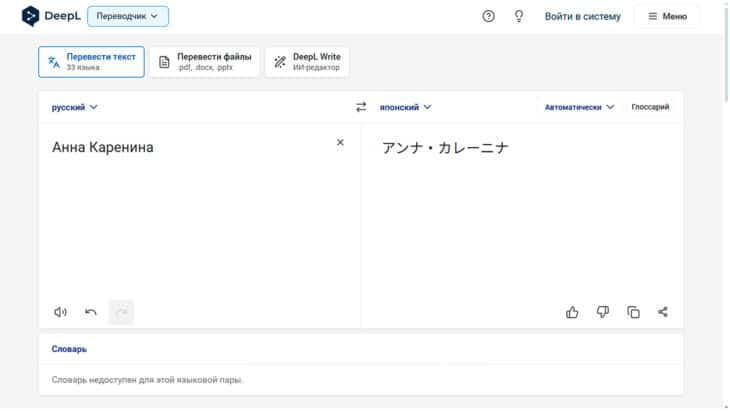Open the Переводчик product dropdown

[x=128, y=16]
